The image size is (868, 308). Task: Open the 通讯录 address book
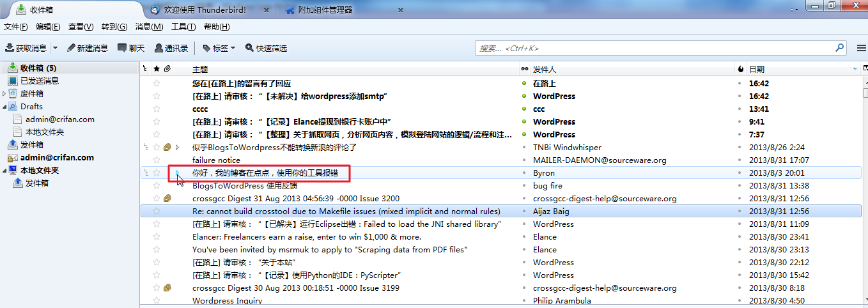click(x=171, y=48)
